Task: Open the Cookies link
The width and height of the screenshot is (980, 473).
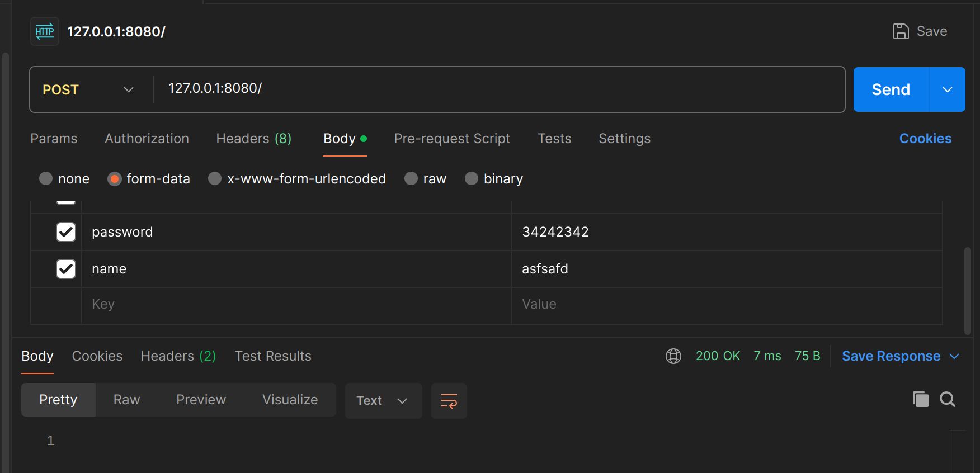Action: point(925,139)
